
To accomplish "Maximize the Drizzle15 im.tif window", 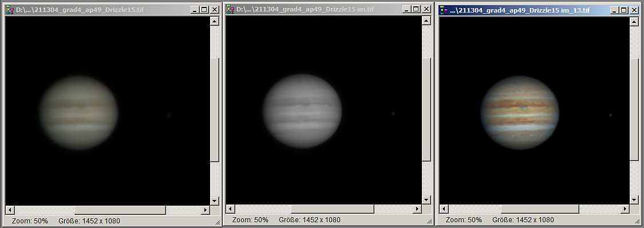I will [x=416, y=9].
